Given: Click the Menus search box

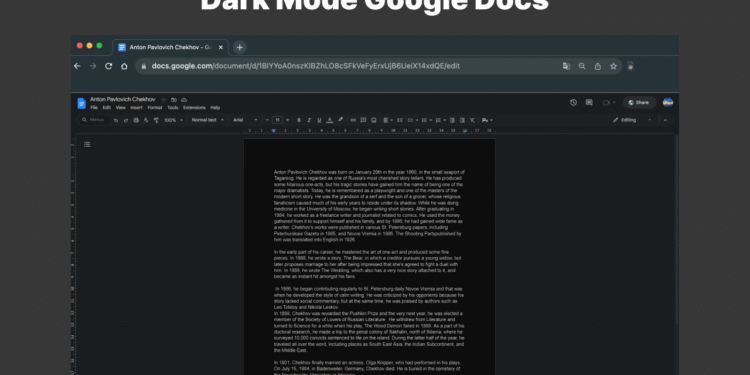Looking at the screenshot, I should click(95, 120).
